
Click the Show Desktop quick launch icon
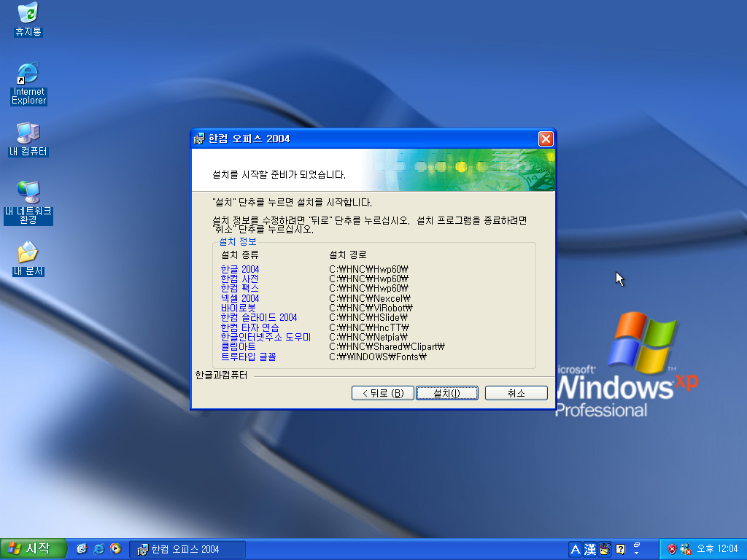pos(82,548)
